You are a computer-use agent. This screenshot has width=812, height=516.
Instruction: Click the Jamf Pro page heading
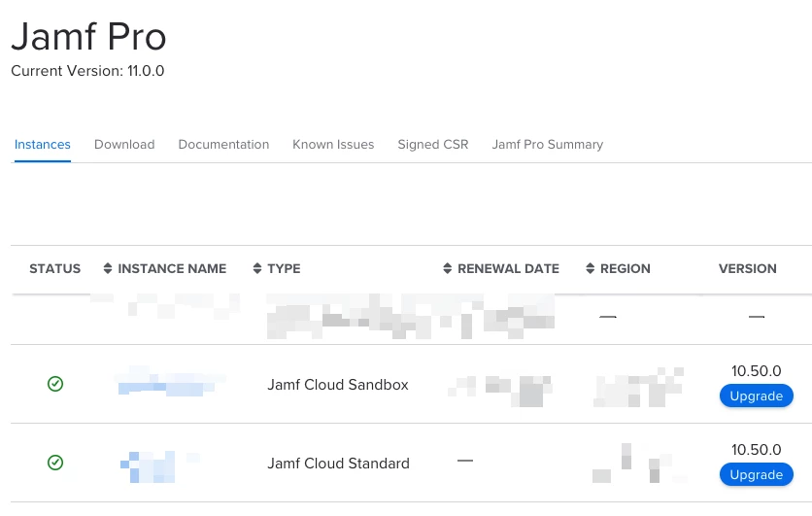click(x=88, y=37)
